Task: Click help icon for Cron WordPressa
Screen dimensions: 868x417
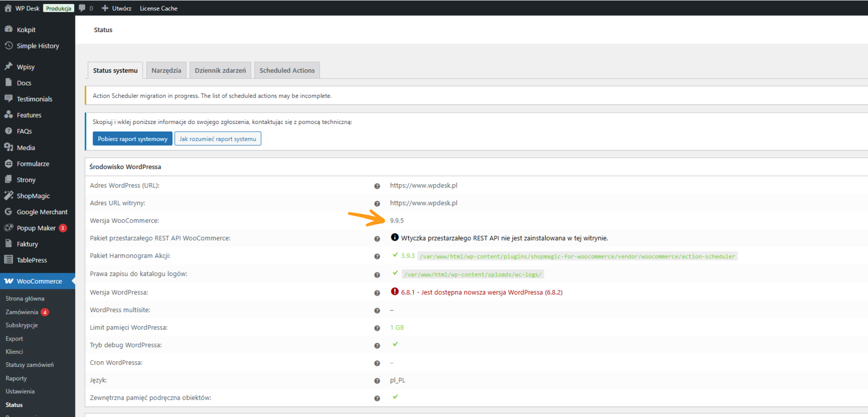Action: click(377, 363)
